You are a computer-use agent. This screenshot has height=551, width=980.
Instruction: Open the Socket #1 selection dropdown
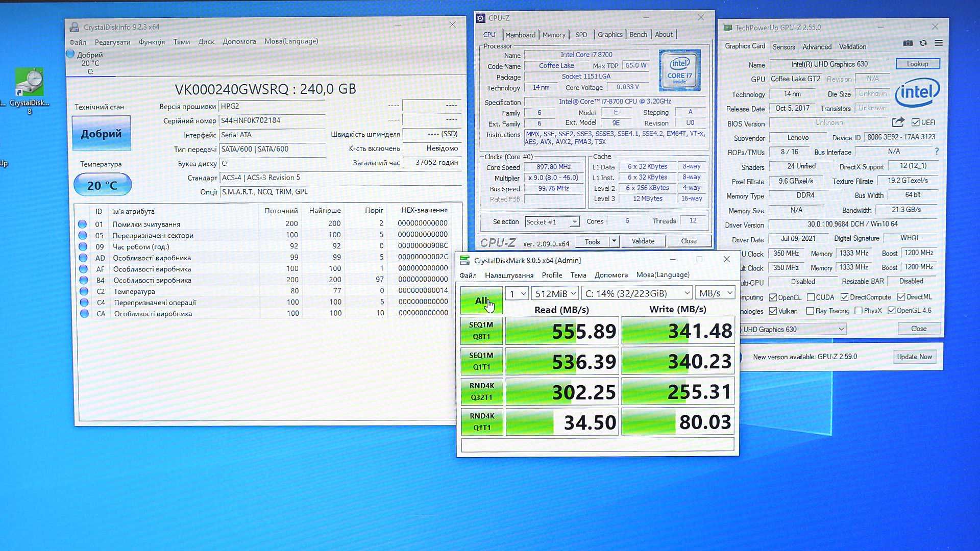pos(552,222)
